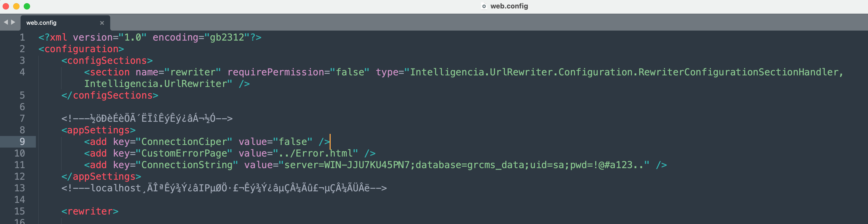Click the forward tab navigation arrow
The width and height of the screenshot is (868, 224).
point(13,22)
